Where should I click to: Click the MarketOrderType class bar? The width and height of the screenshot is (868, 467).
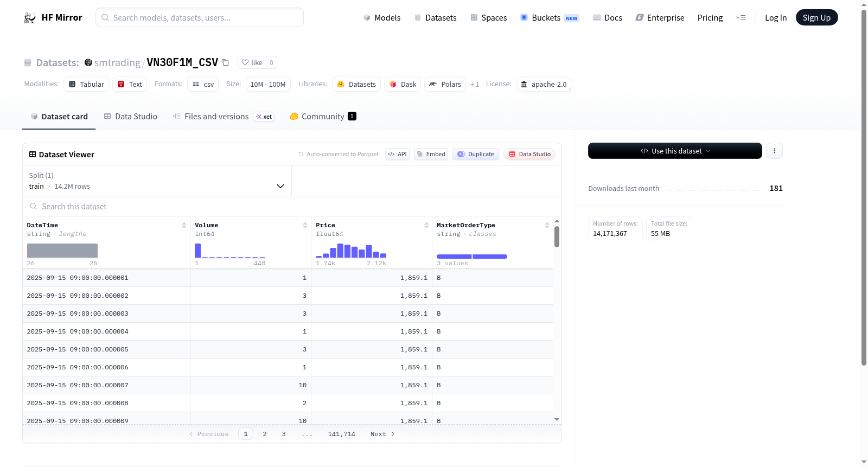point(472,257)
